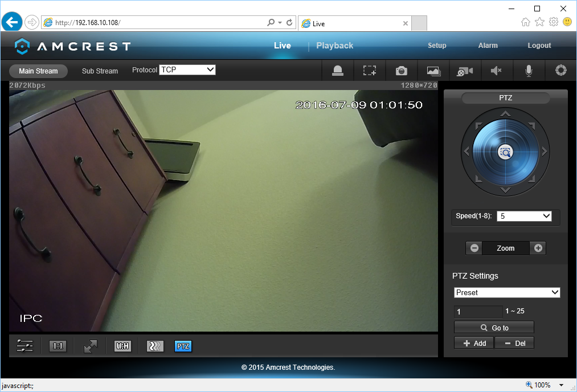This screenshot has height=392, width=577.
Task: Take a snapshot with the camera icon
Action: coord(402,71)
